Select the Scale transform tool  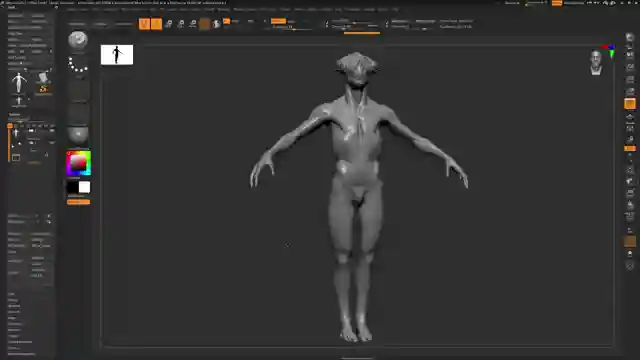click(x=180, y=24)
